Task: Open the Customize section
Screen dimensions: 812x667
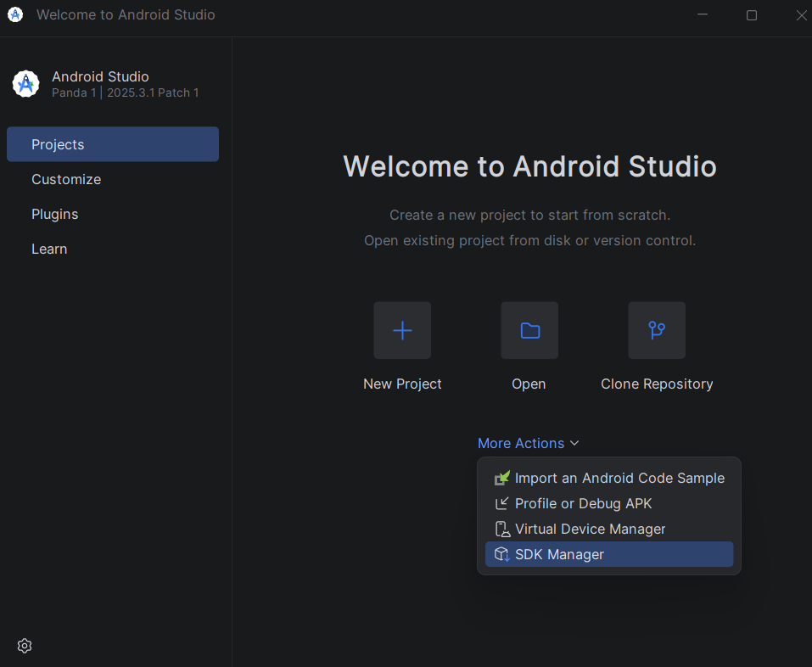Action: 66,179
